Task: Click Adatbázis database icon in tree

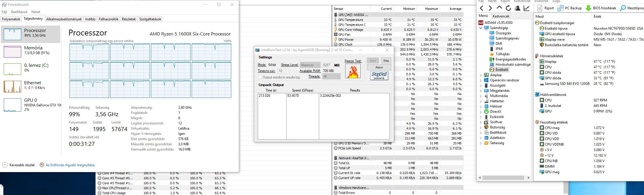Action: click(486, 138)
